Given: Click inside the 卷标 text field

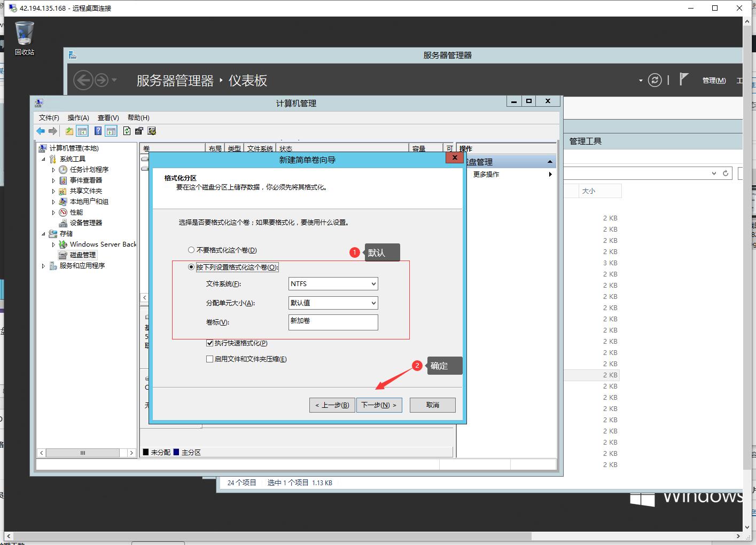Looking at the screenshot, I should pyautogui.click(x=332, y=322).
